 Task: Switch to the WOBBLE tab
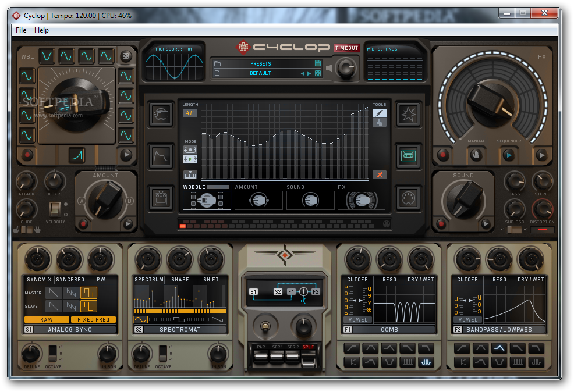pos(207,197)
